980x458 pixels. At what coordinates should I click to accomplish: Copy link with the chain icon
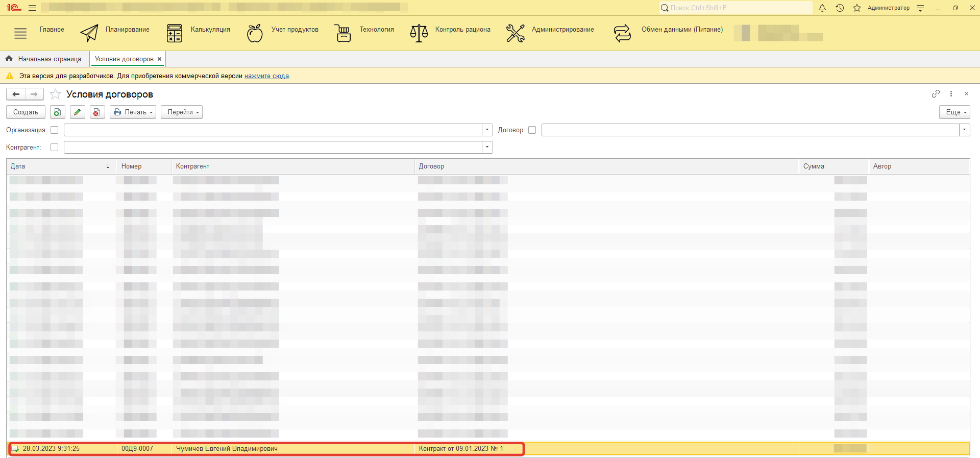tap(936, 94)
